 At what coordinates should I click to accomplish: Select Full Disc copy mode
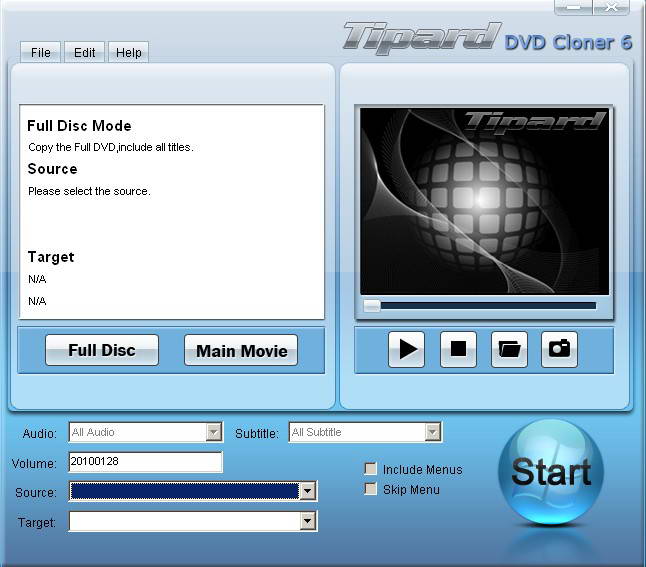(102, 350)
